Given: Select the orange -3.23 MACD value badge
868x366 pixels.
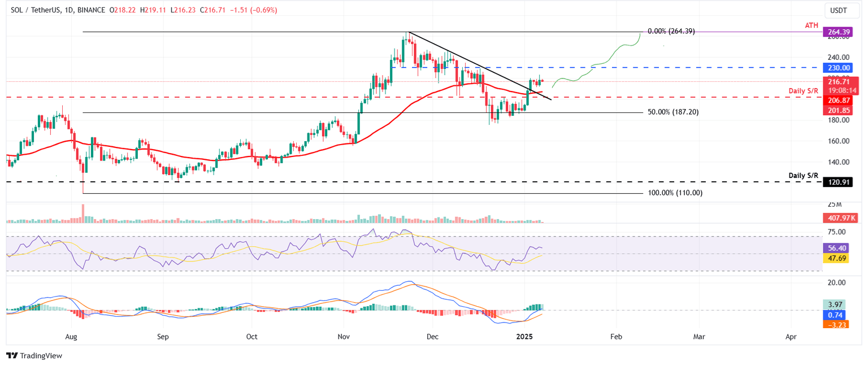Looking at the screenshot, I should 837,325.
